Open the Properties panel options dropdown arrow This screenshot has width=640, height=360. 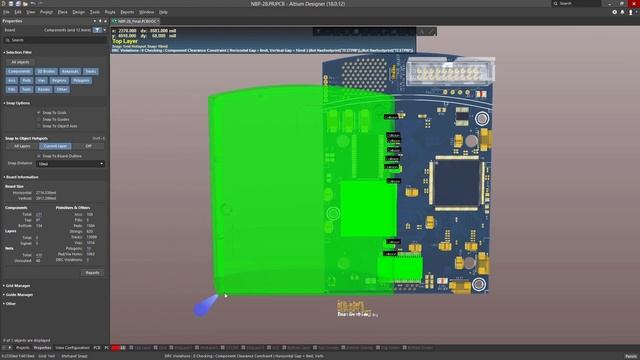point(95,21)
